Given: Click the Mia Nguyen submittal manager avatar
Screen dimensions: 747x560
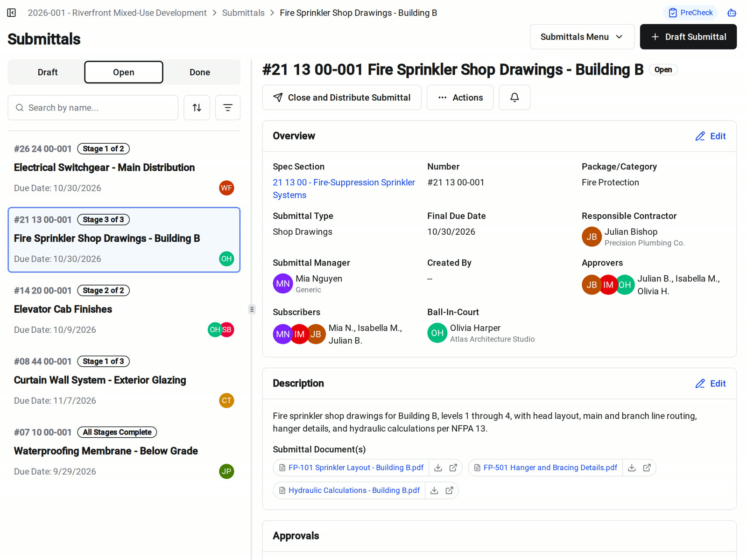Looking at the screenshot, I should tap(282, 284).
